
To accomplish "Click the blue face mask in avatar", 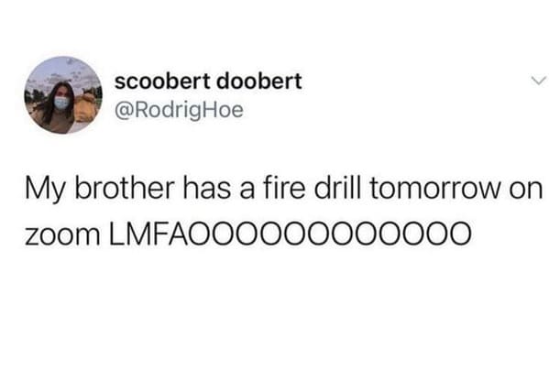I will pyautogui.click(x=61, y=103).
